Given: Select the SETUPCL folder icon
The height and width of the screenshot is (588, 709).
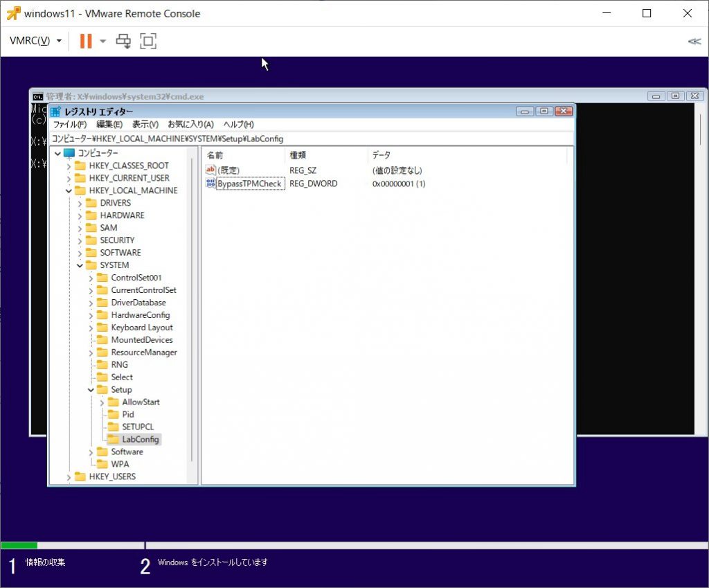Looking at the screenshot, I should coord(114,427).
